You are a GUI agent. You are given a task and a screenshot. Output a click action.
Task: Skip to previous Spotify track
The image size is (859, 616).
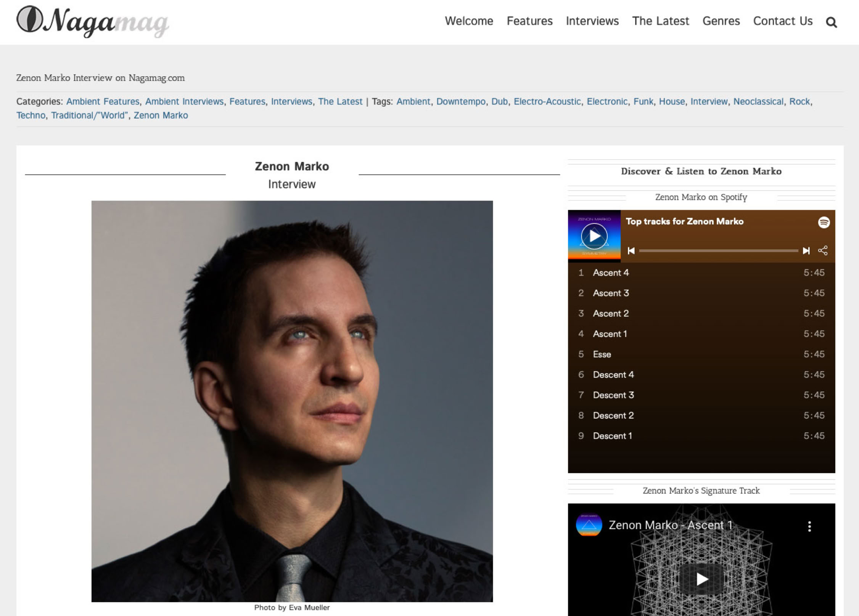(x=631, y=251)
